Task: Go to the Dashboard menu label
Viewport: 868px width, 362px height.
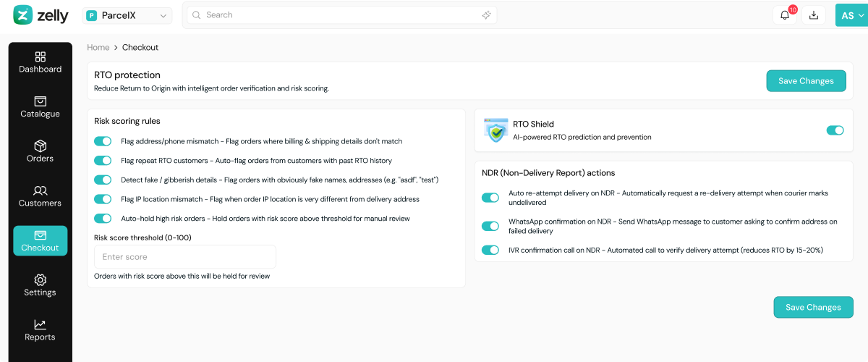Action: click(x=41, y=70)
